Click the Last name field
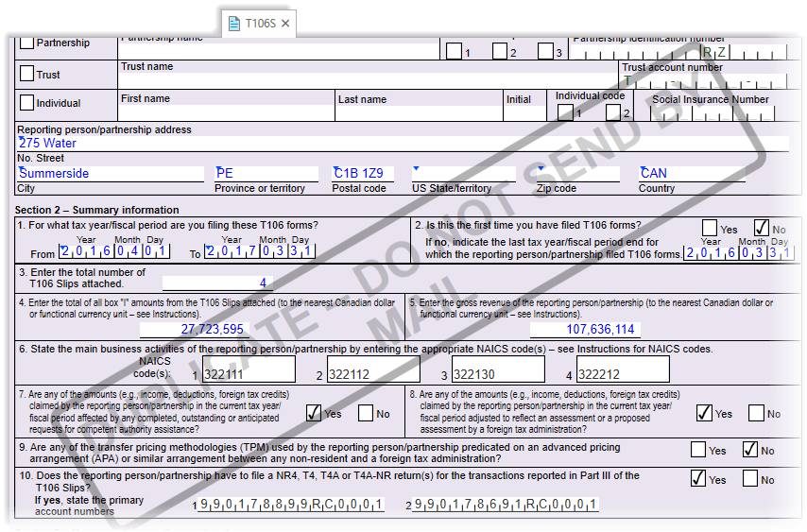The width and height of the screenshot is (807, 532). [419, 112]
